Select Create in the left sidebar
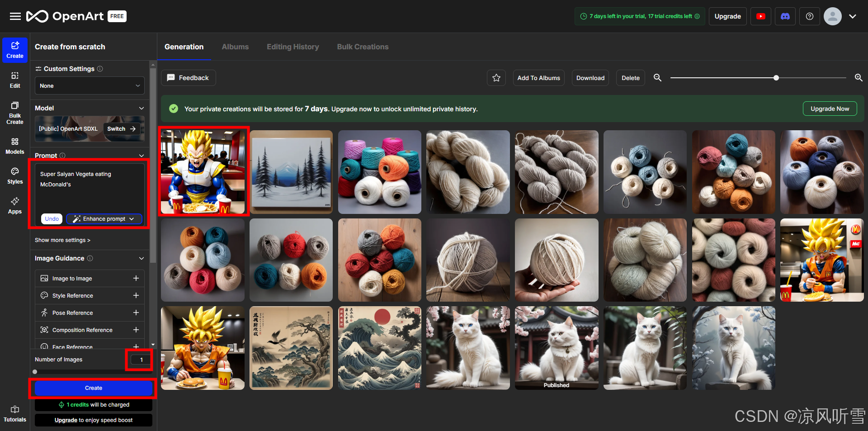Viewport: 868px width, 431px height. [15, 50]
